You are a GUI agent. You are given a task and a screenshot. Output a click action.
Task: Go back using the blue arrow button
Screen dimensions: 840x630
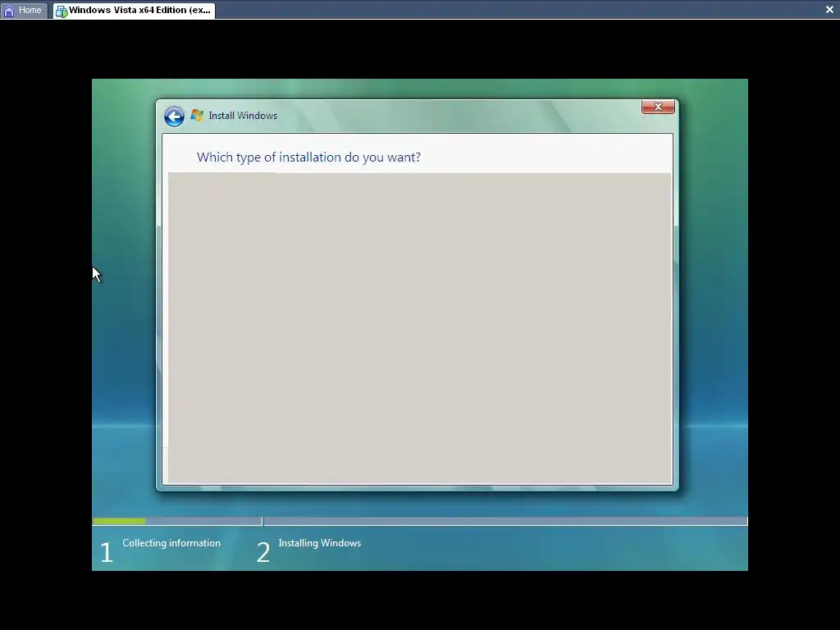(174, 116)
